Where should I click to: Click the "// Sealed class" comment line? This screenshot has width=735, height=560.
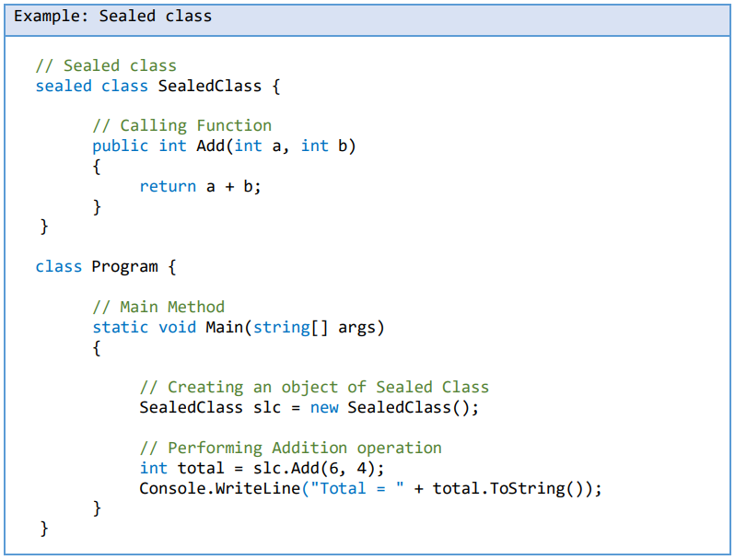[105, 65]
